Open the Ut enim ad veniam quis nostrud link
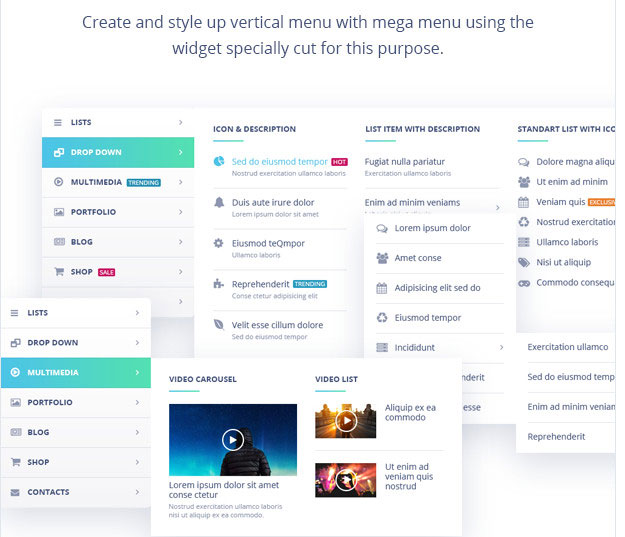 coord(409,476)
